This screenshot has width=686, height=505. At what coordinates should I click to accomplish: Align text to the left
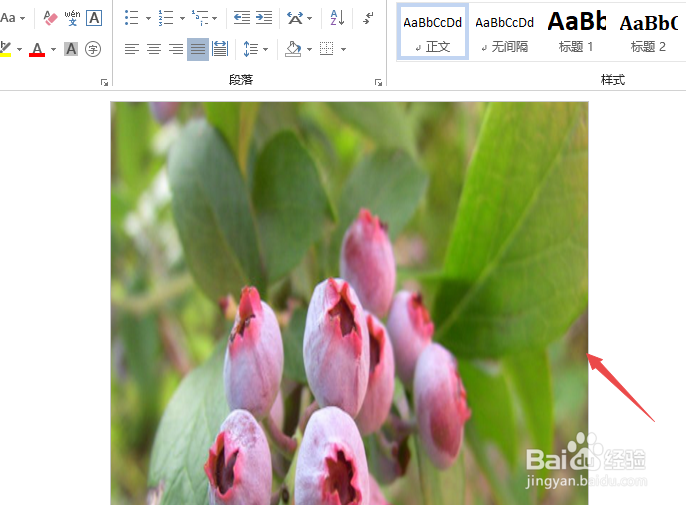(x=132, y=49)
